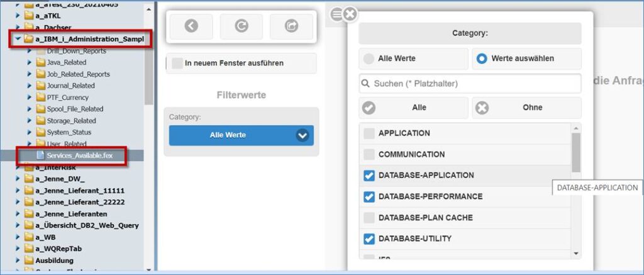The image size is (644, 275).
Task: Enable 'In neuem Fenster ausführen' checkbox
Action: click(x=177, y=64)
